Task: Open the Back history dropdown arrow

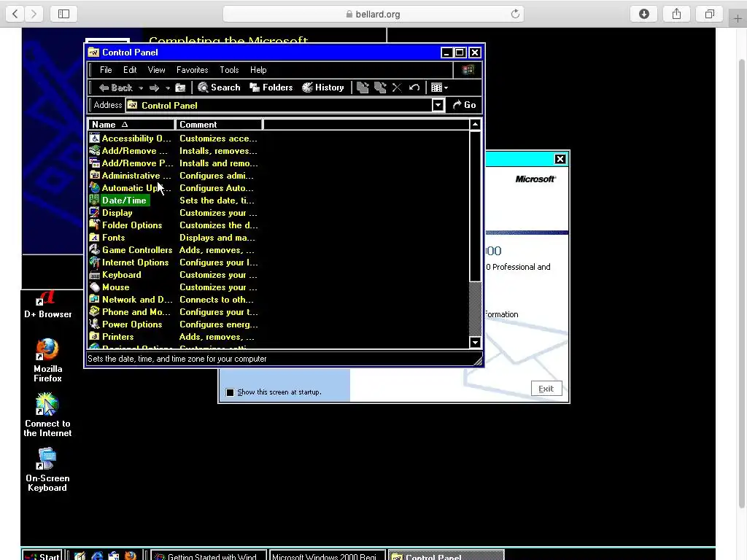Action: [141, 88]
